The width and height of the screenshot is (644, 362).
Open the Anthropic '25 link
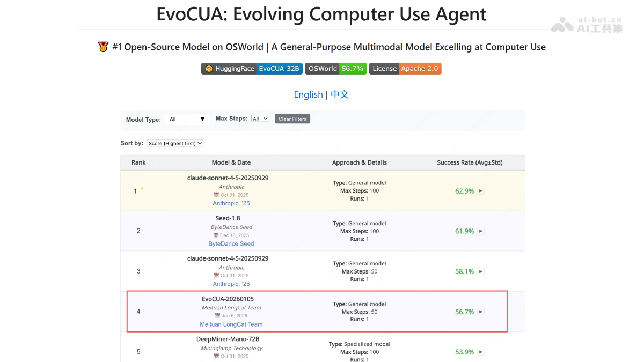(x=231, y=203)
